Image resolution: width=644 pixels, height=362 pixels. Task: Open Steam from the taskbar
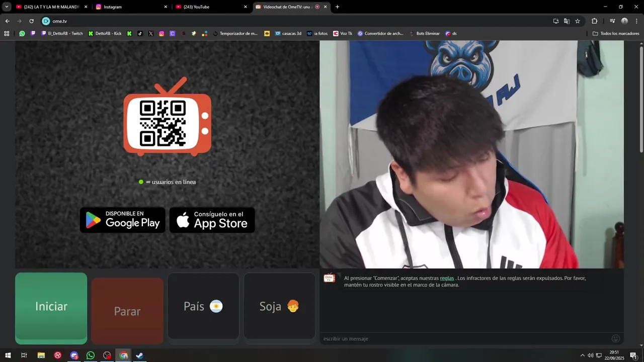click(140, 355)
